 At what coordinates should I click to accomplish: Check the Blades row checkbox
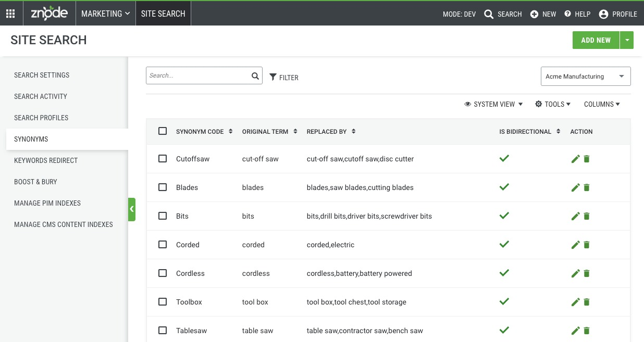(163, 187)
